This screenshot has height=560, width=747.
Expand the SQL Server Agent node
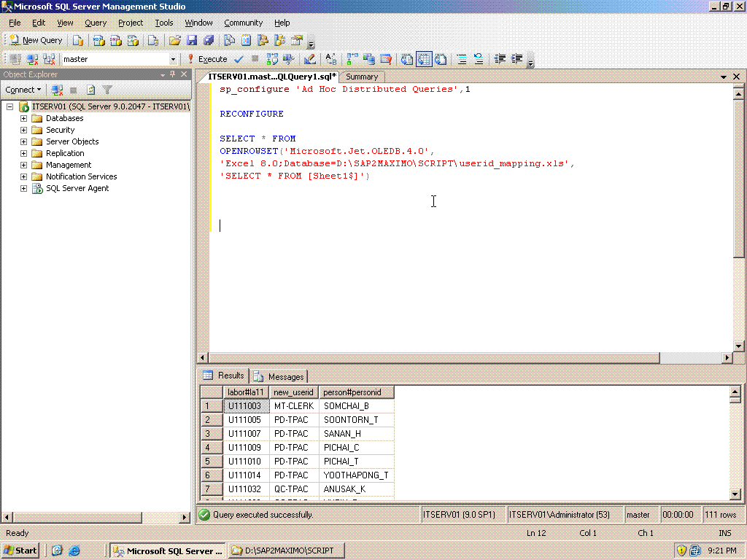click(23, 188)
